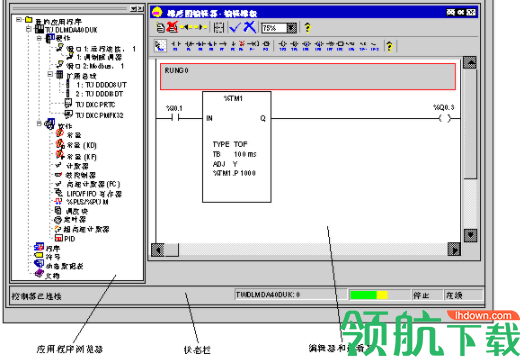Click the animation tables icon
Screen dimensions: 520x363
point(39,264)
